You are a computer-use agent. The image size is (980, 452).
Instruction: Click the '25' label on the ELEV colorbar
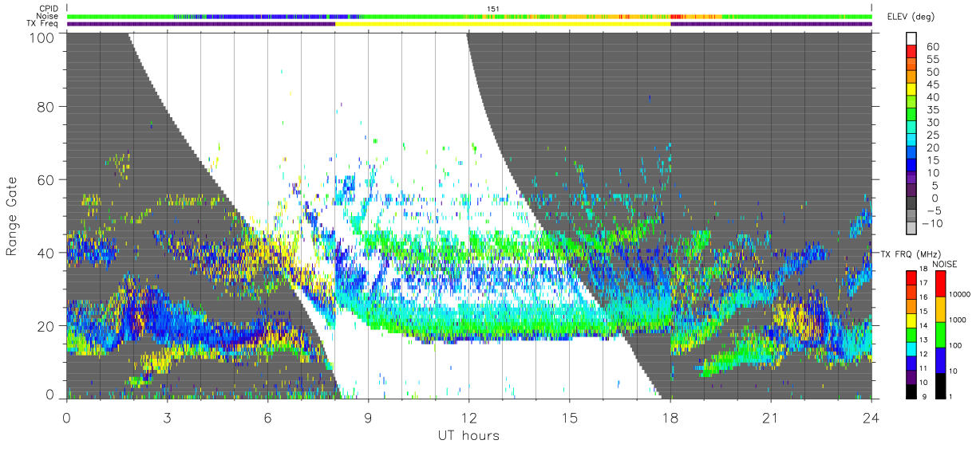pos(933,136)
